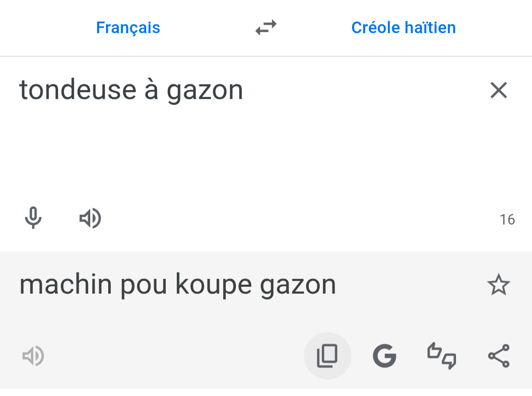Search the translation with Google
This screenshot has width=532, height=396.
(384, 356)
